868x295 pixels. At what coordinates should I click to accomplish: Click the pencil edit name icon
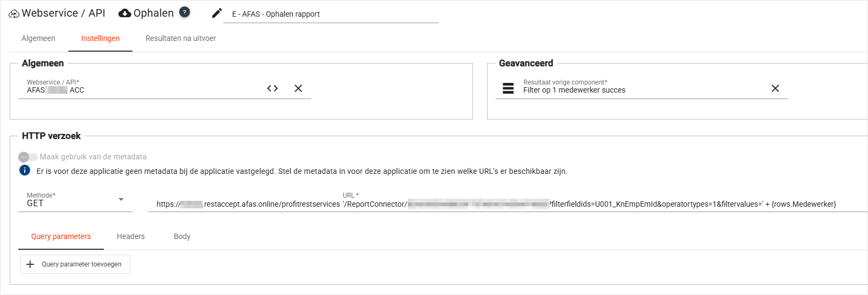coord(217,13)
